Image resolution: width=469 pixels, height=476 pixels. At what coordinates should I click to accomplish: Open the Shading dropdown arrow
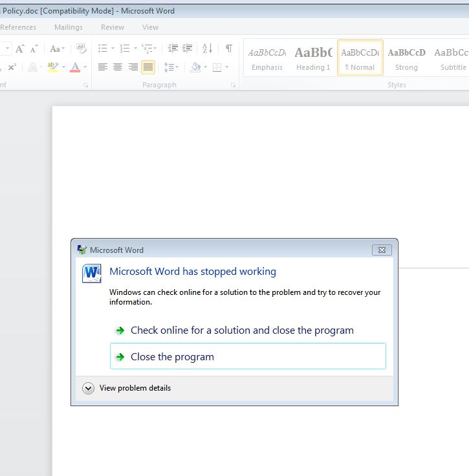click(206, 67)
